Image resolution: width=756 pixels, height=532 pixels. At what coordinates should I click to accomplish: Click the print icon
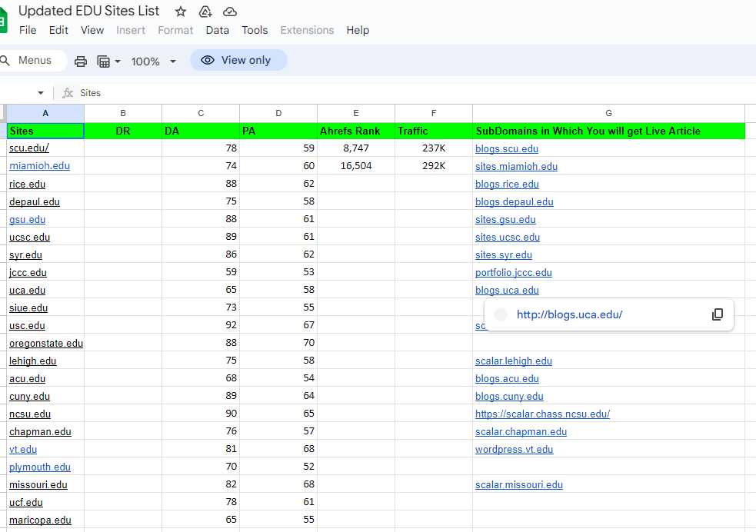click(x=81, y=62)
